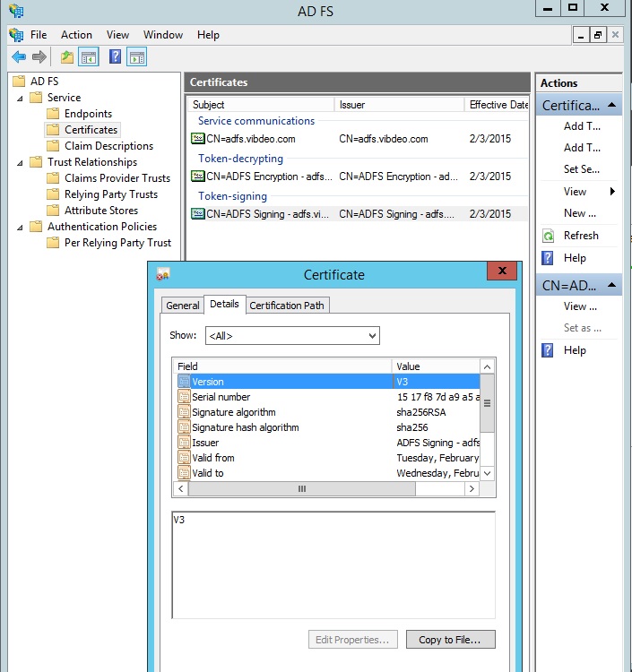Select the CN=adfs.vibdeo.com certificate icon
Screen dimensions: 632x672
click(x=198, y=139)
